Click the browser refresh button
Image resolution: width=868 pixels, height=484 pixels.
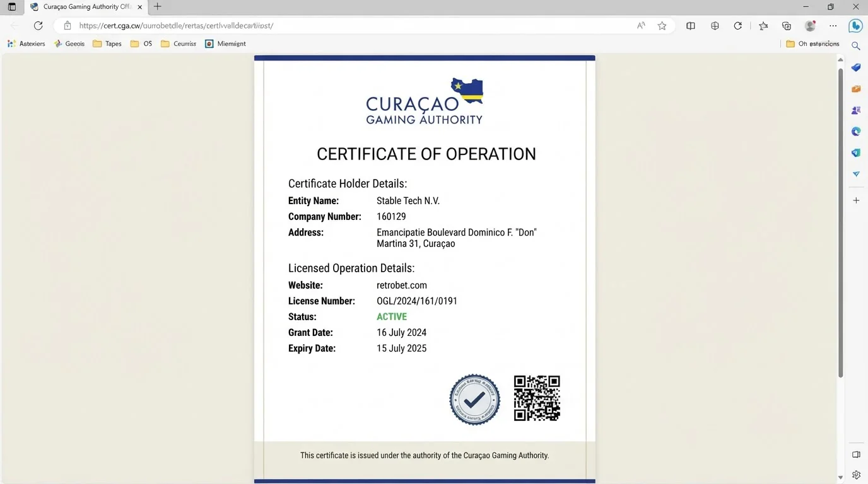[x=38, y=26]
